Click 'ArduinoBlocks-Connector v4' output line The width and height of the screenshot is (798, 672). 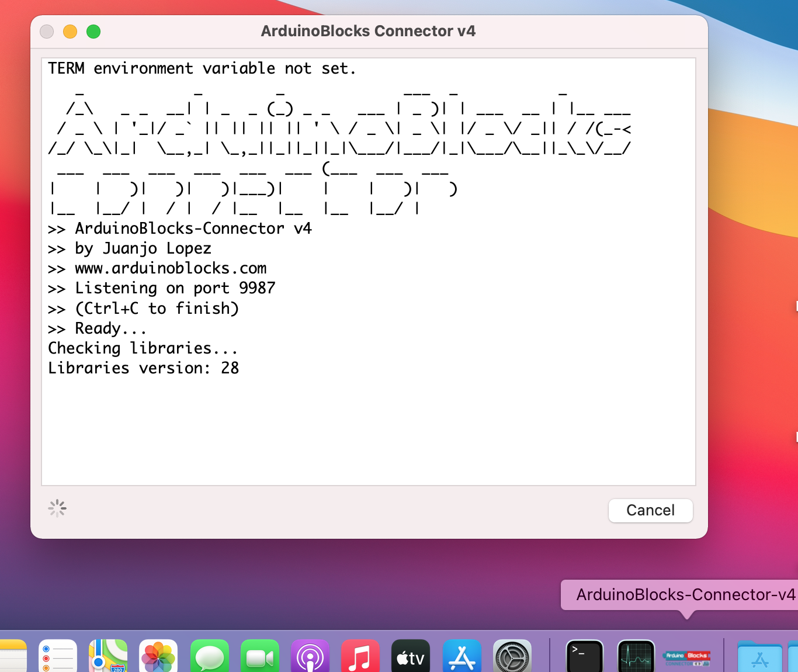pyautogui.click(x=180, y=228)
